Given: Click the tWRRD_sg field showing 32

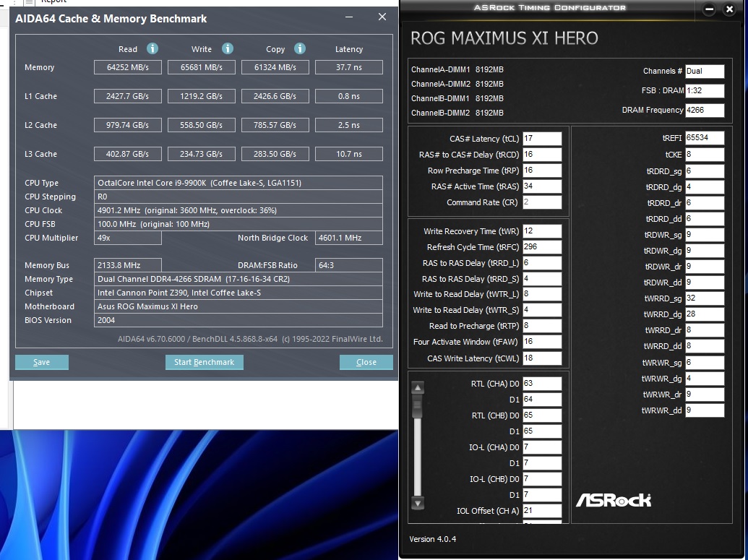Looking at the screenshot, I should pos(705,298).
